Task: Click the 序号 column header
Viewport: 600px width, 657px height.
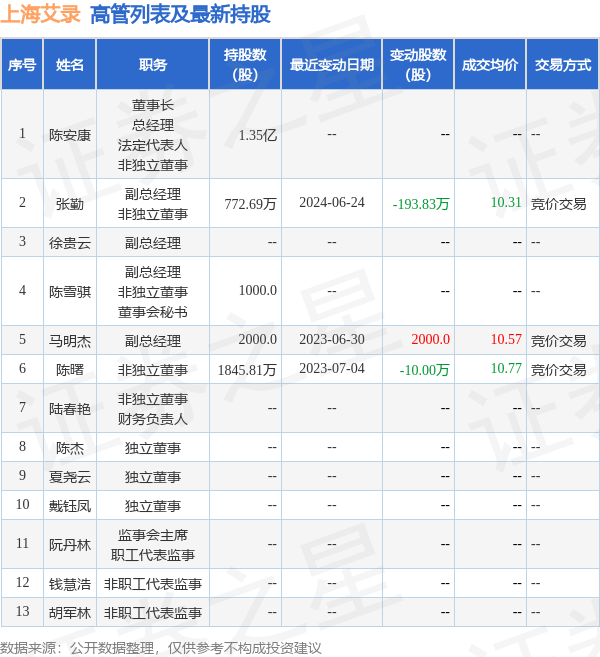Action: (22, 65)
